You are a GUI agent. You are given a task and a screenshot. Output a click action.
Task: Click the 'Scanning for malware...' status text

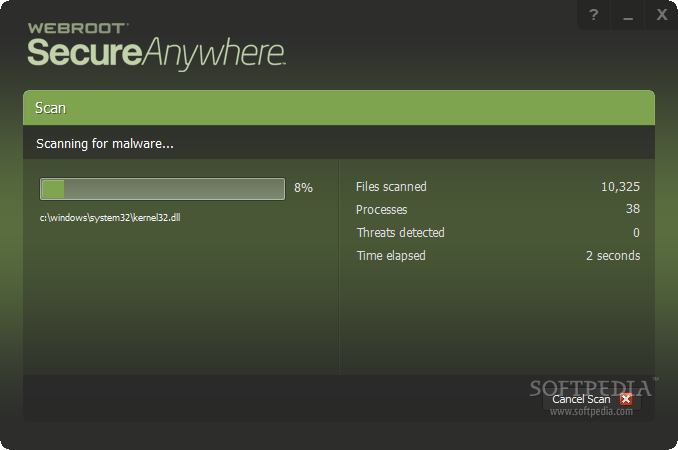tap(105, 144)
